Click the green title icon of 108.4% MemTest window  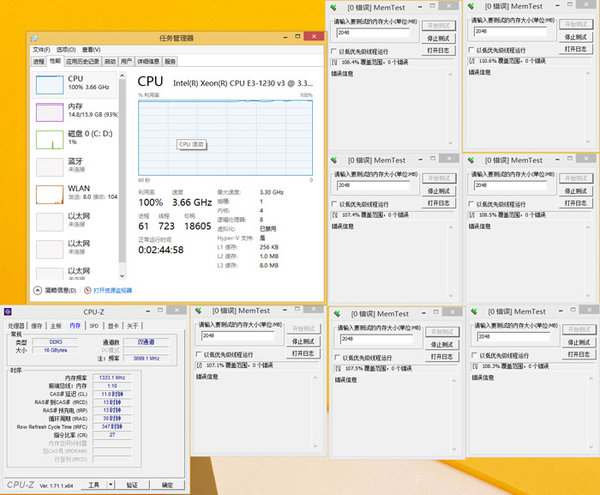(334, 7)
